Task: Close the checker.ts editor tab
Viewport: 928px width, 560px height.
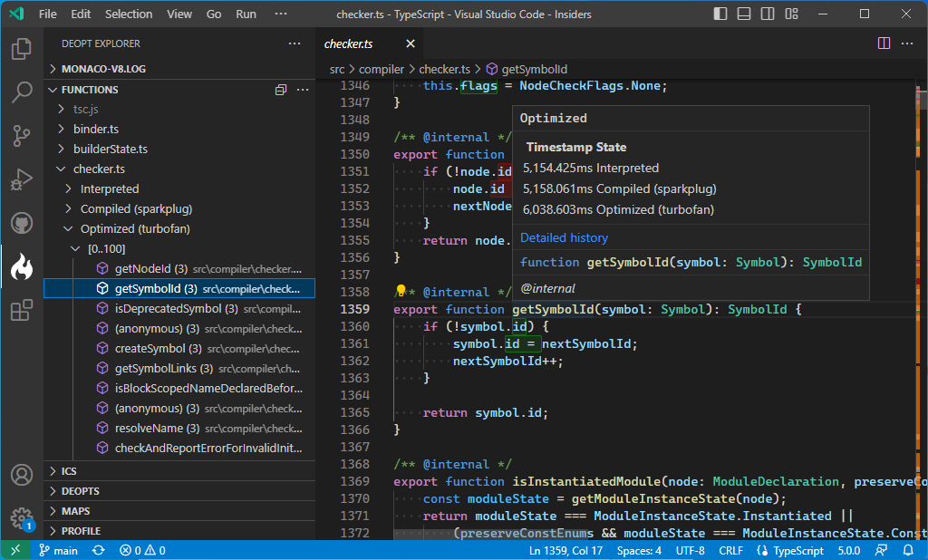Action: pyautogui.click(x=410, y=43)
